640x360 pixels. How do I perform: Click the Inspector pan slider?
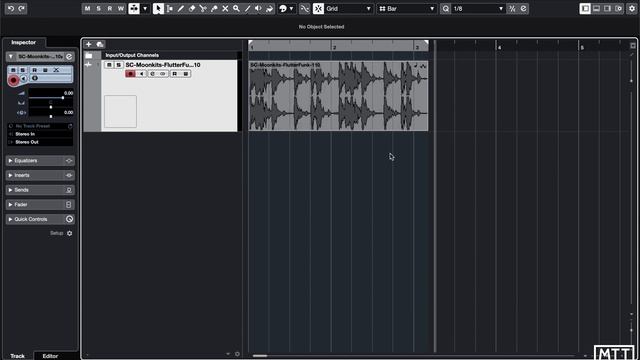pos(51,107)
